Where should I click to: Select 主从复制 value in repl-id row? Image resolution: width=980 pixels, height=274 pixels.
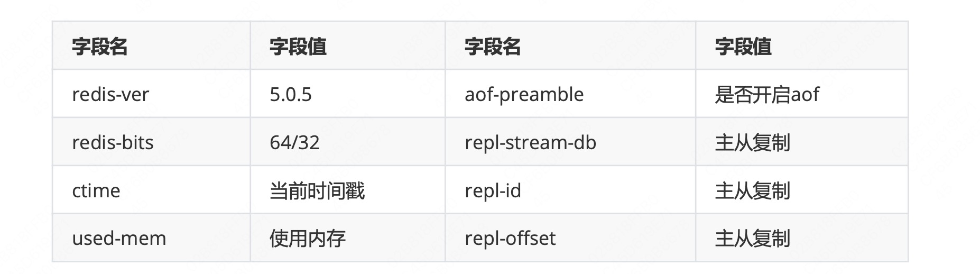pos(752,191)
